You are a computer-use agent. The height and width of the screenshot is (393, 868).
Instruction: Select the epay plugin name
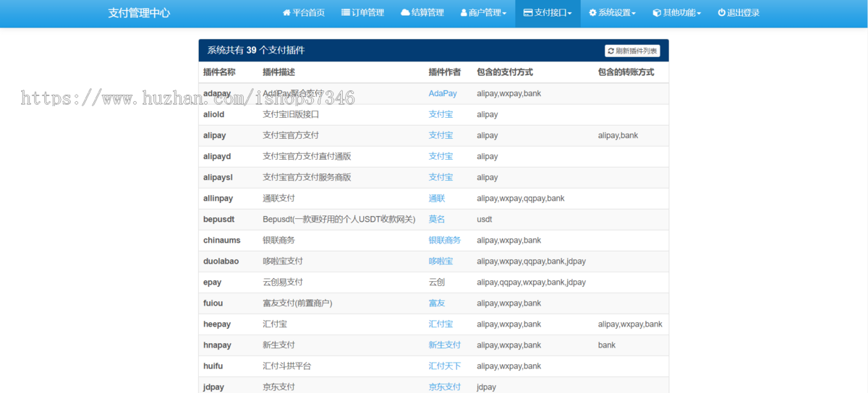213,282
